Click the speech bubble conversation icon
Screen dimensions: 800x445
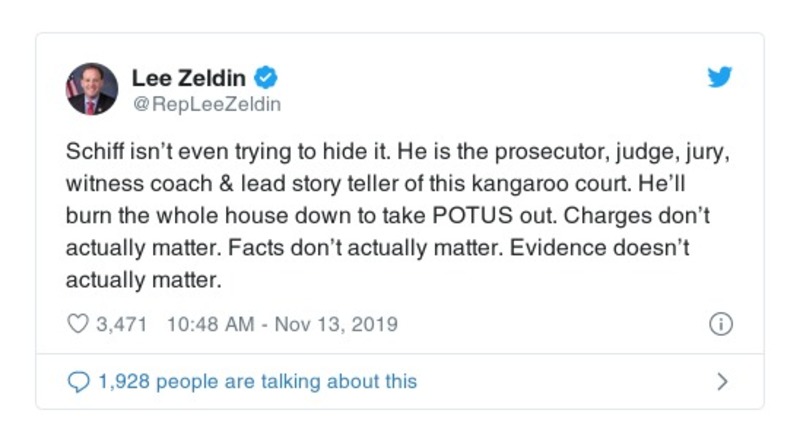(x=77, y=381)
